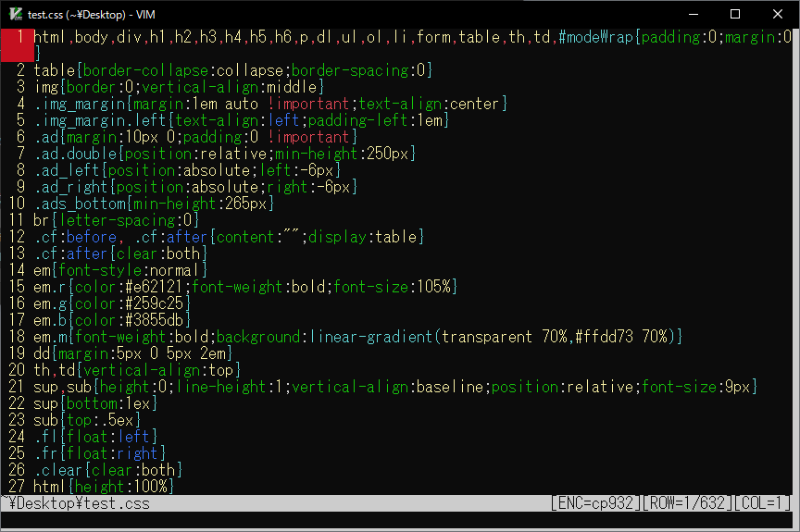Maximize the VIM window
800x532 pixels.
click(x=735, y=14)
